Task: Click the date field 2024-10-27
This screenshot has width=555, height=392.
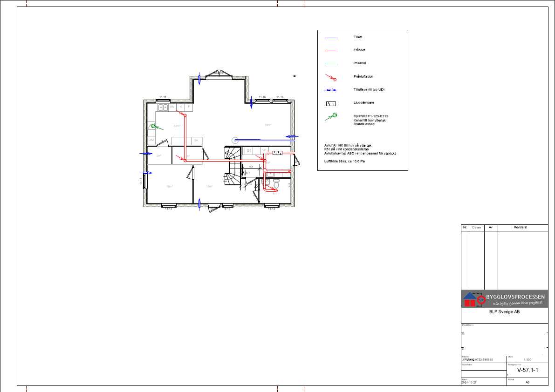Action: (469, 383)
